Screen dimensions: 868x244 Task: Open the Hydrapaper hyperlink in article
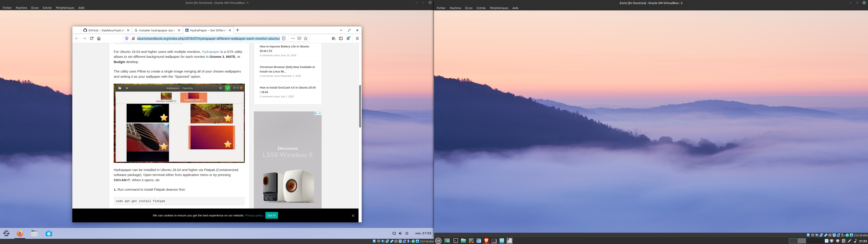(x=210, y=52)
